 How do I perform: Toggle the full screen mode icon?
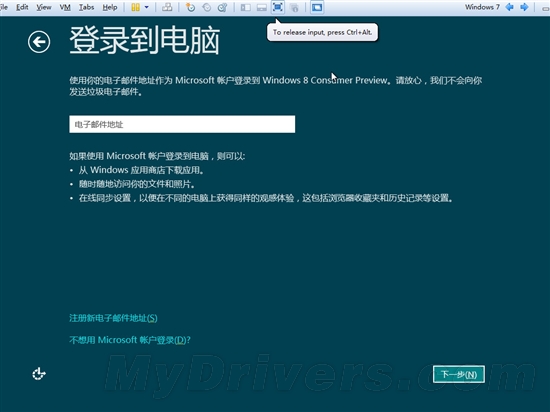(x=278, y=7)
